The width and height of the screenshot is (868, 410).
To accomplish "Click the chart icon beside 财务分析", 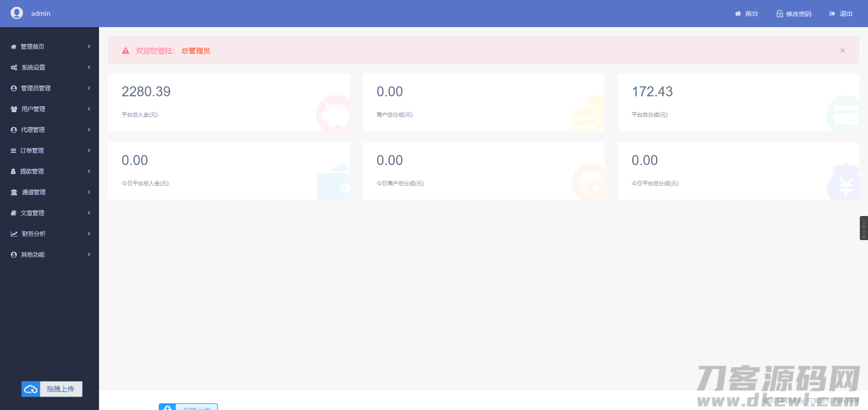I will click(14, 234).
